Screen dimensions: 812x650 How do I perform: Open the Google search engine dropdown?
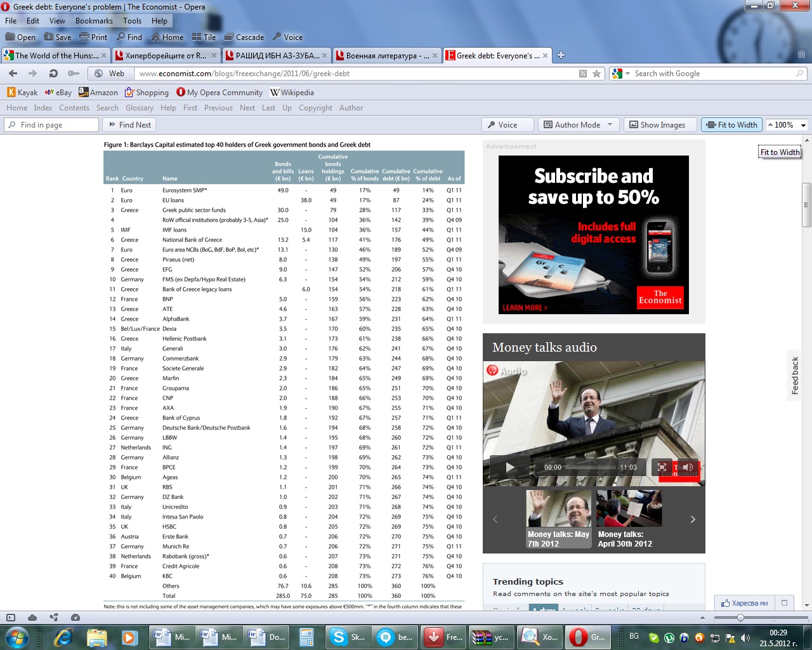627,74
